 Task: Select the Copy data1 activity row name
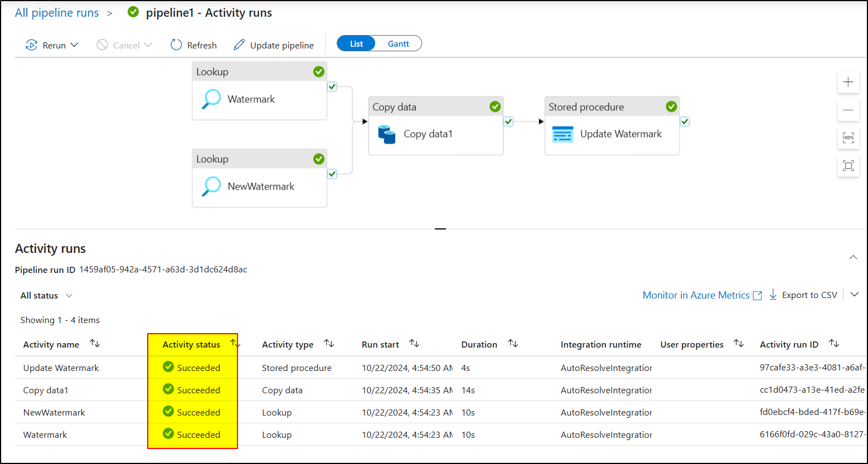(46, 390)
